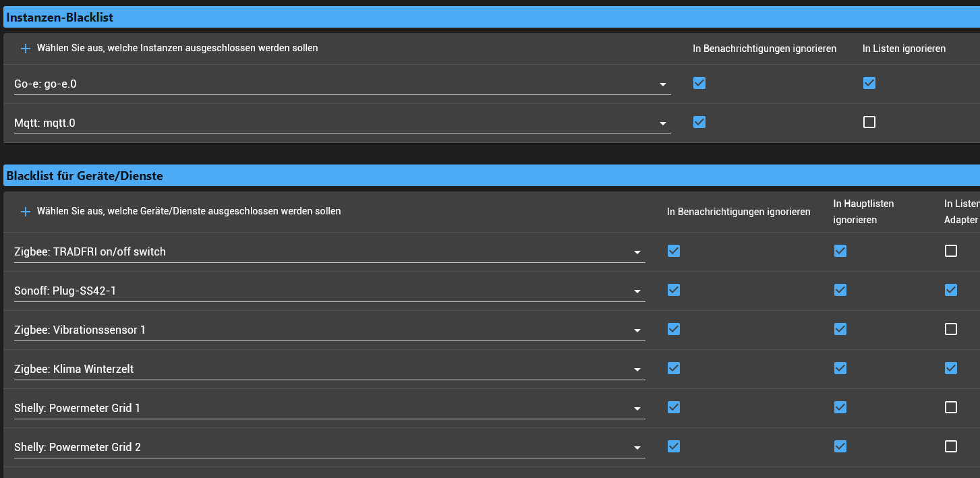The height and width of the screenshot is (478, 980).
Task: Open the Zigbee: Klima Winterzelt dropdown
Action: (x=329, y=369)
